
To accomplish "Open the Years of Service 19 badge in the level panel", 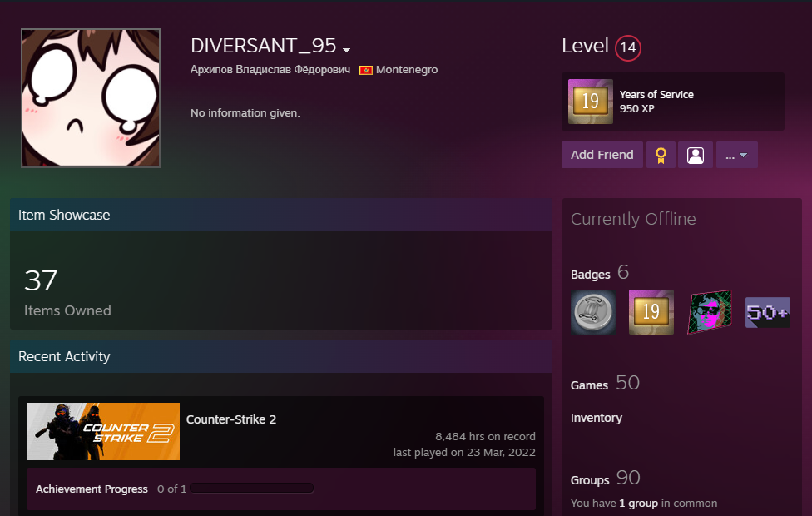I will click(591, 102).
